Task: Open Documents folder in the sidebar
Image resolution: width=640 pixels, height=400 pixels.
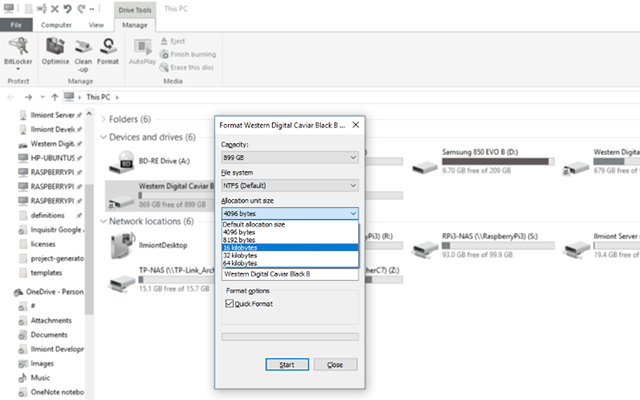Action: 43,335
